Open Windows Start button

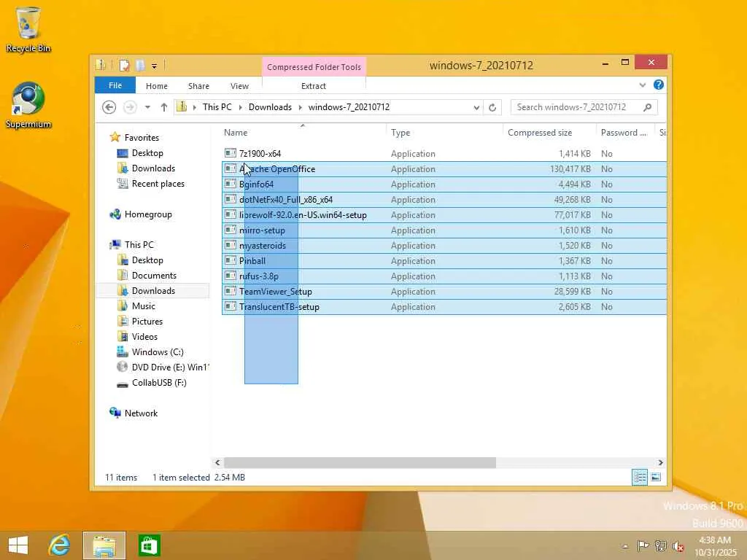(18, 545)
